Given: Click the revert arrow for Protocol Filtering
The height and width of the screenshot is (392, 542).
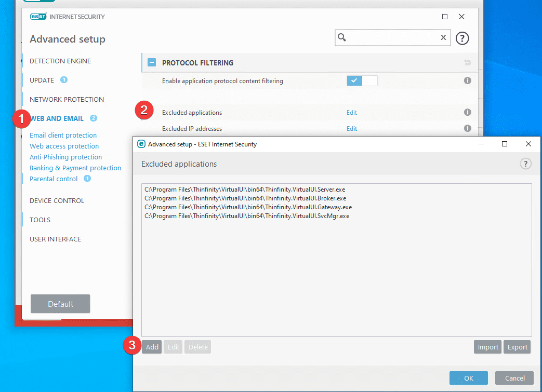Looking at the screenshot, I should (467, 62).
